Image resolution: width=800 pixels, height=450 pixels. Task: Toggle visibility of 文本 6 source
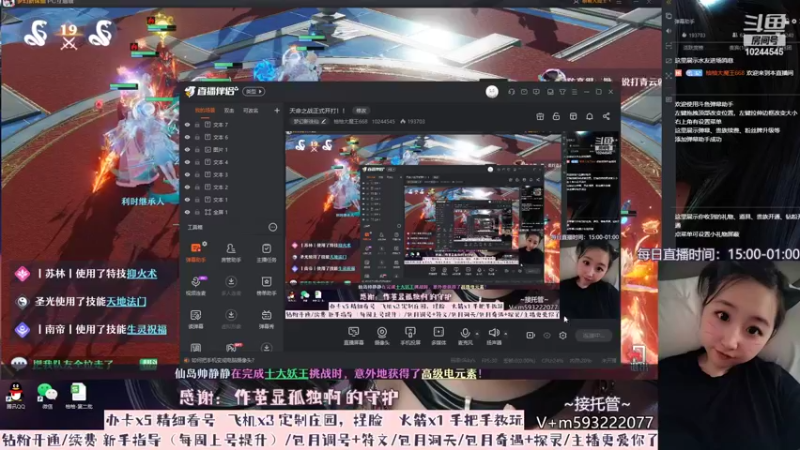(187, 137)
